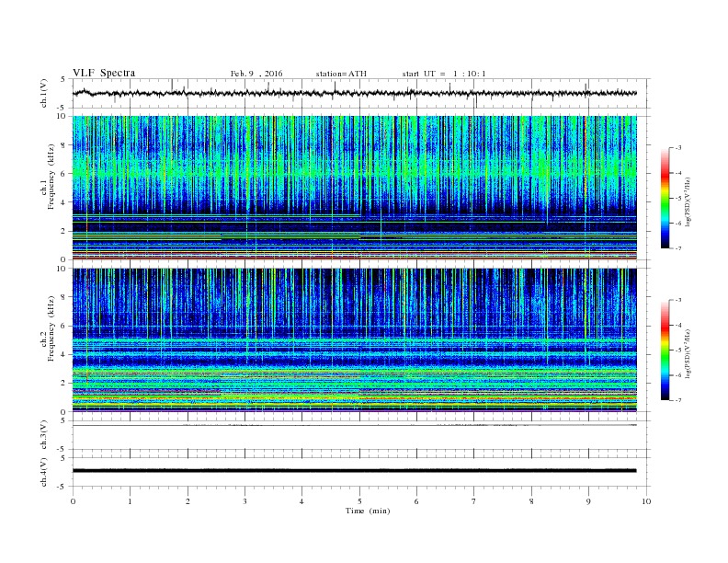Image resolution: width=728 pixels, height=563 pixels.
Task: Click the 'start UT = 1 :10: 1' label
Action: pos(444,74)
